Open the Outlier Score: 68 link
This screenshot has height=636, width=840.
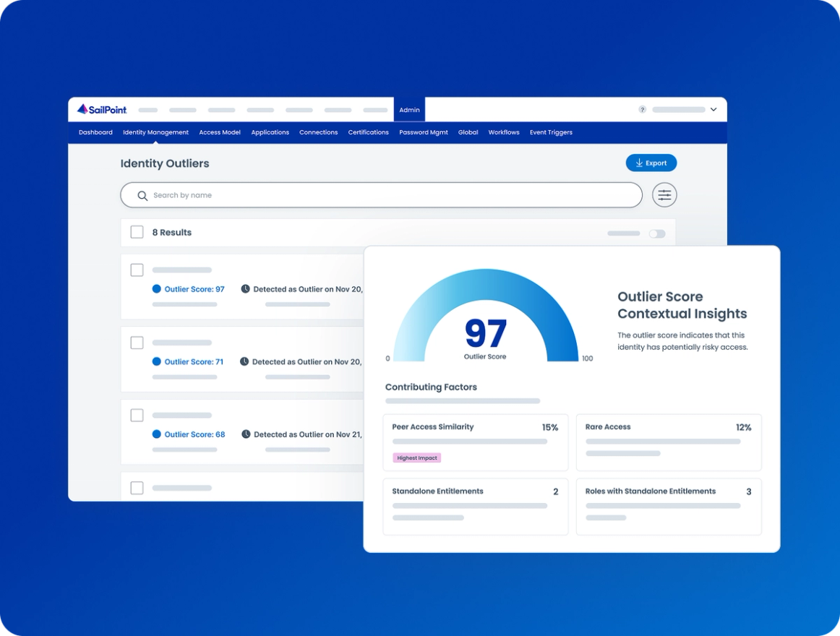(x=194, y=434)
